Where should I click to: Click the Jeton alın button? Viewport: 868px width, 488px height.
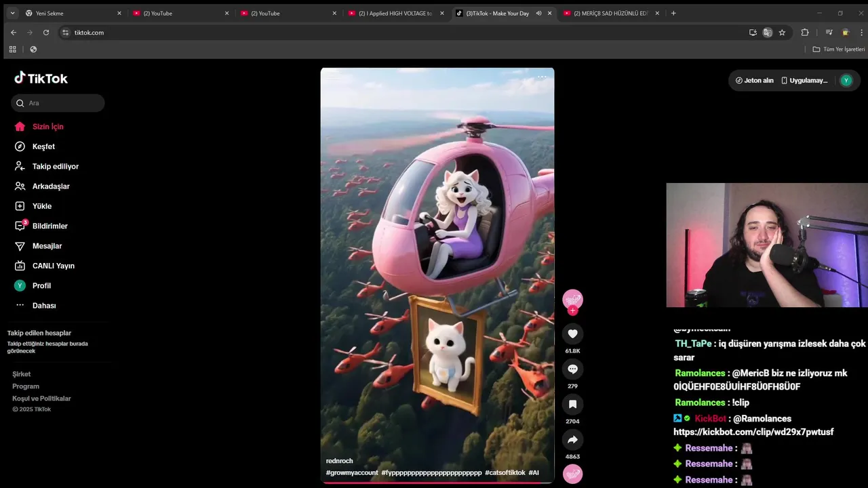point(754,80)
